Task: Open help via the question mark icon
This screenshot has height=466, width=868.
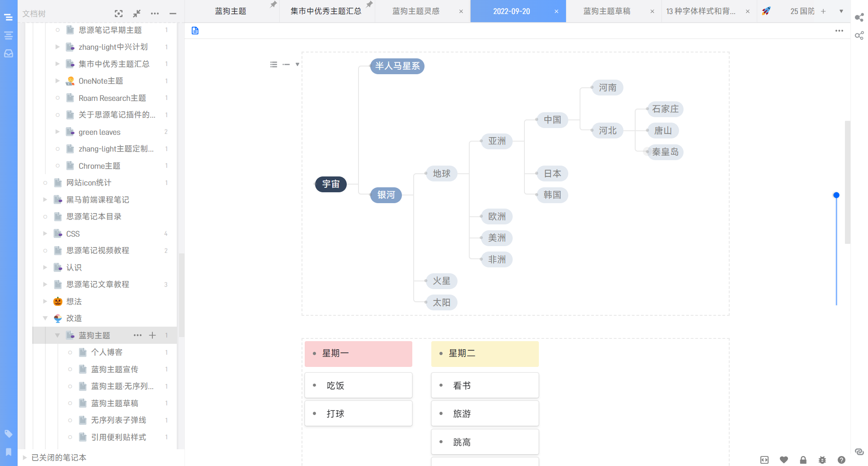Action: tap(841, 460)
